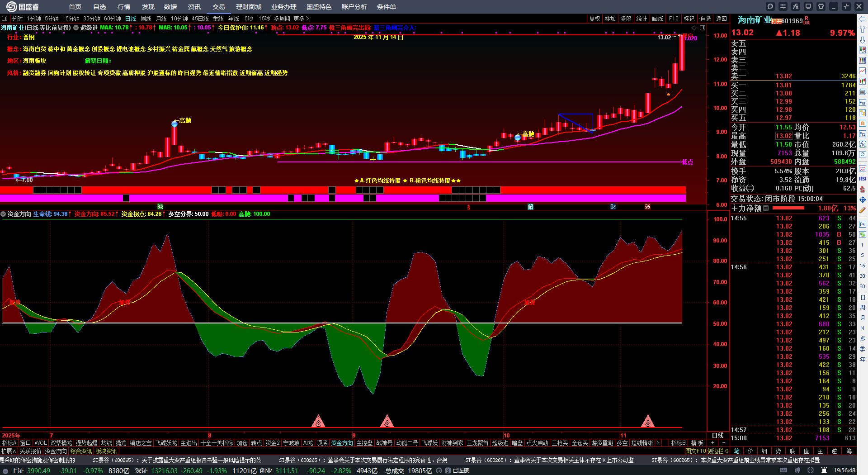868x475 pixels.
Task: Click the minus zoom-out button under chart
Action: tap(724, 443)
